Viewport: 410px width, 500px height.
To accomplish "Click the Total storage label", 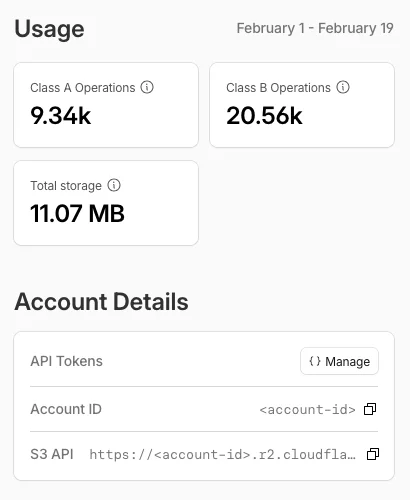I will [x=66, y=186].
